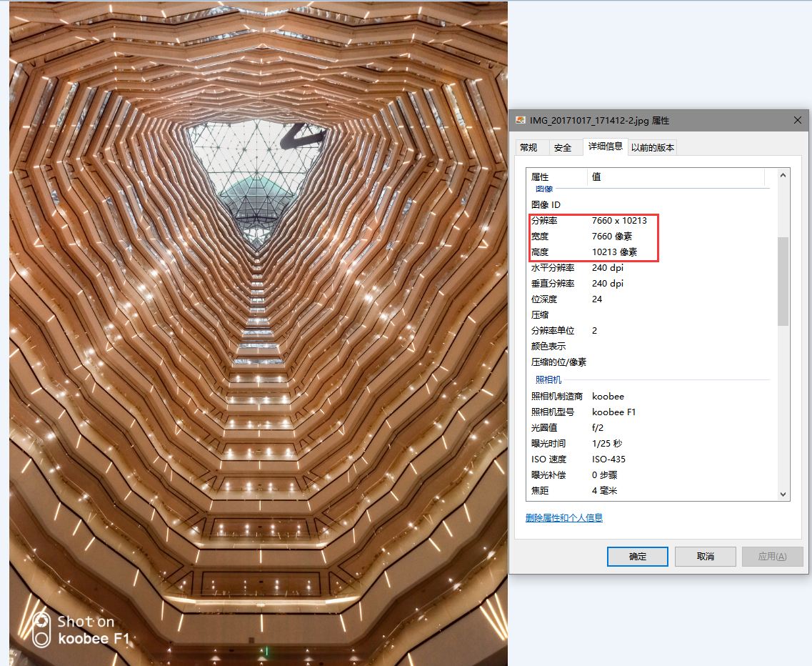Click the dialog title IMG_20171017_171412-2.jpg 属性
This screenshot has width=812, height=666.
(x=599, y=120)
